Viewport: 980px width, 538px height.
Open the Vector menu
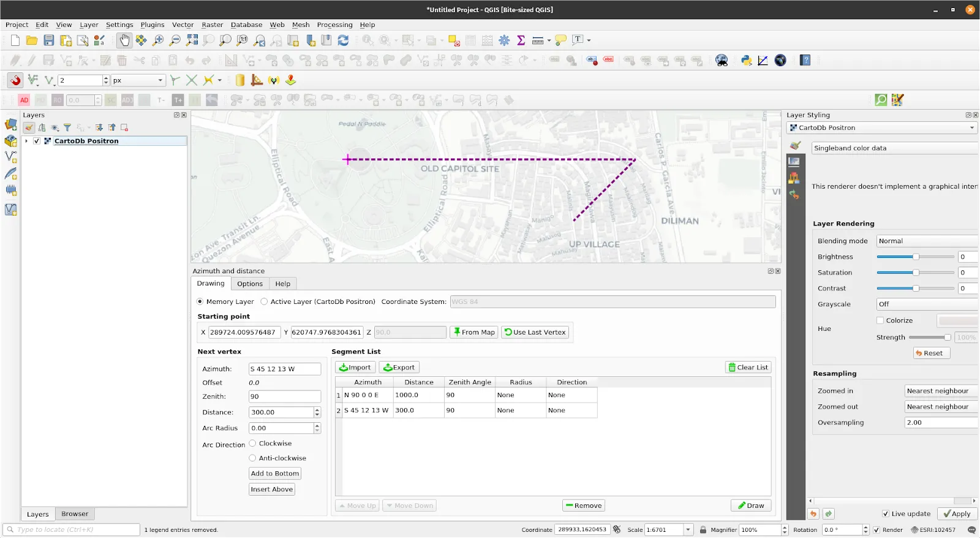click(x=183, y=25)
